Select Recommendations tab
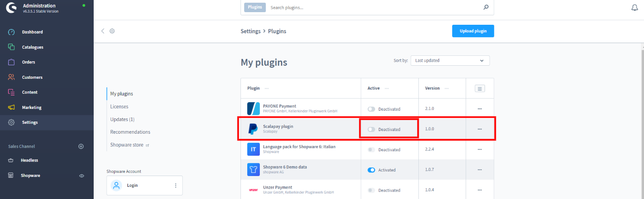The image size is (644, 199). [x=130, y=132]
